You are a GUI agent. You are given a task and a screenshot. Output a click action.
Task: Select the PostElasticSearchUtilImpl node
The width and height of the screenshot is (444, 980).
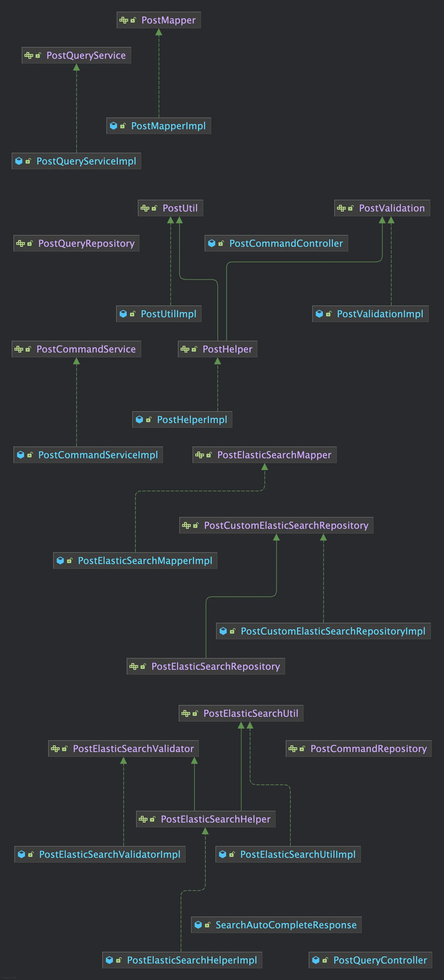288,855
